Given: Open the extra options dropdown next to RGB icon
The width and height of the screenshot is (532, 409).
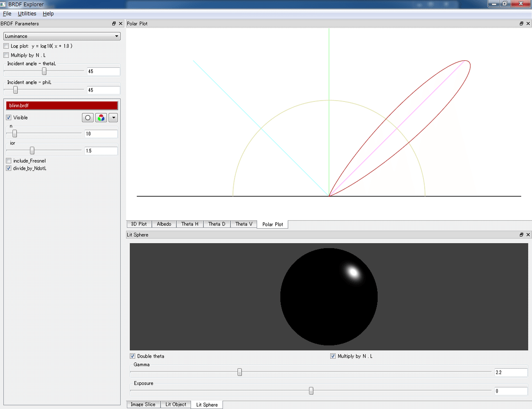Looking at the screenshot, I should 112,117.
